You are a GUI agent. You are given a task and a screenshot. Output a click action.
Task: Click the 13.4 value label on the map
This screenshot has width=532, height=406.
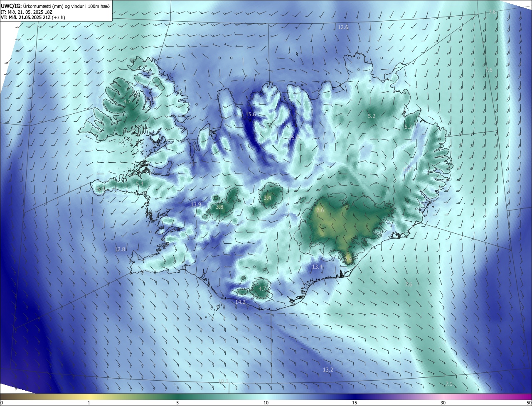pos(317,267)
